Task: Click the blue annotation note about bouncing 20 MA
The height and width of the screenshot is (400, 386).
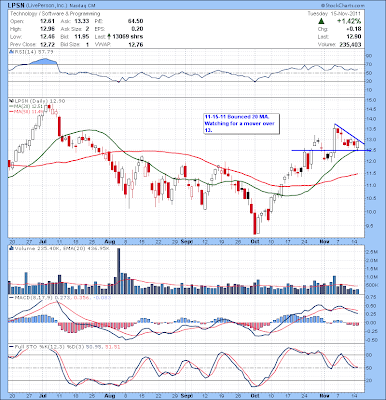Action: 241,124
